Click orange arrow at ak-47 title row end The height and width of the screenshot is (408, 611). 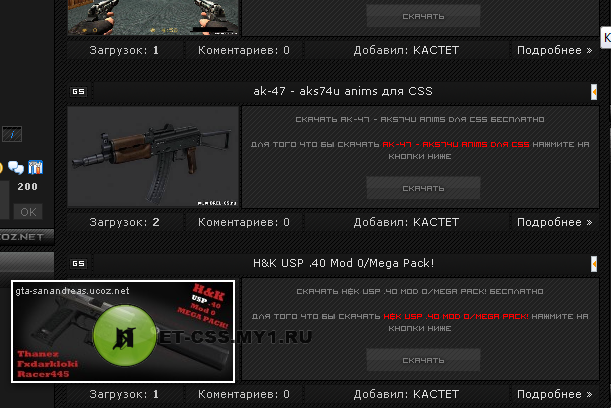click(x=594, y=92)
